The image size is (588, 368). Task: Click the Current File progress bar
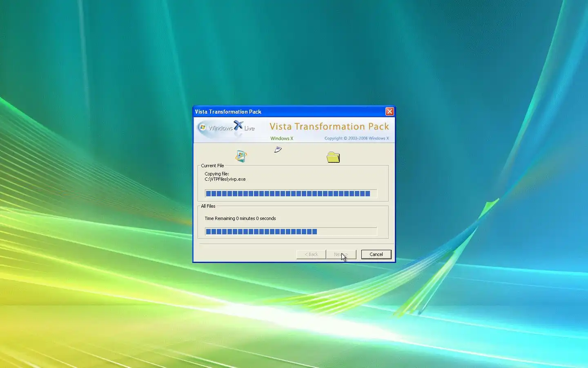pyautogui.click(x=291, y=193)
